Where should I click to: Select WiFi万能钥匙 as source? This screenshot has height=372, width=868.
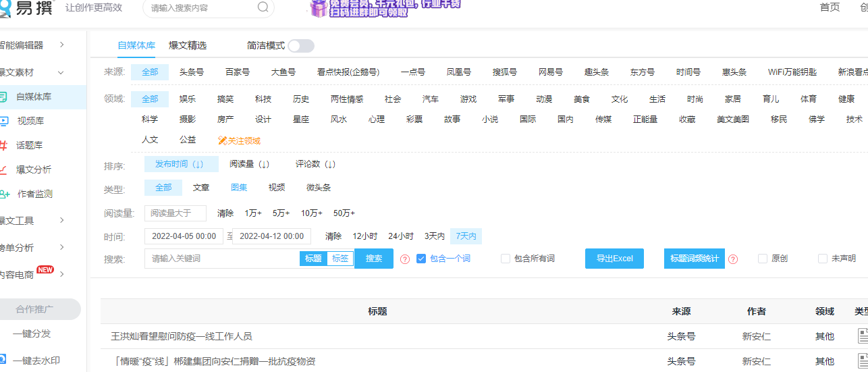(792, 72)
